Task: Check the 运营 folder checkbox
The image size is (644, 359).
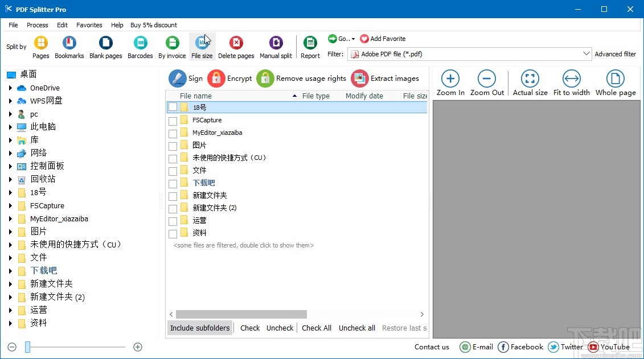Action: click(173, 221)
